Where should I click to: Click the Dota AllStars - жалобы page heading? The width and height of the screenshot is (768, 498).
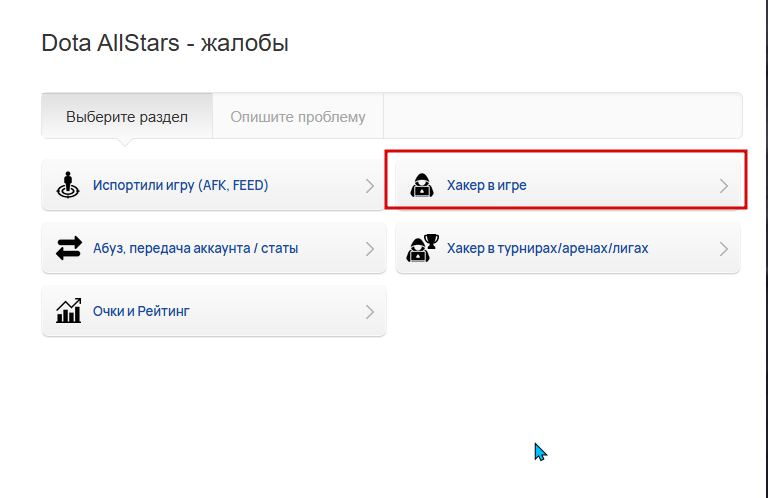click(165, 43)
